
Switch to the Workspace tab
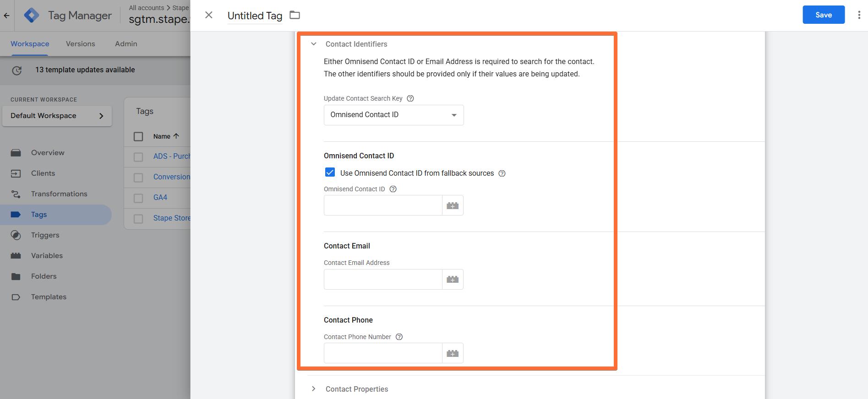pyautogui.click(x=30, y=44)
